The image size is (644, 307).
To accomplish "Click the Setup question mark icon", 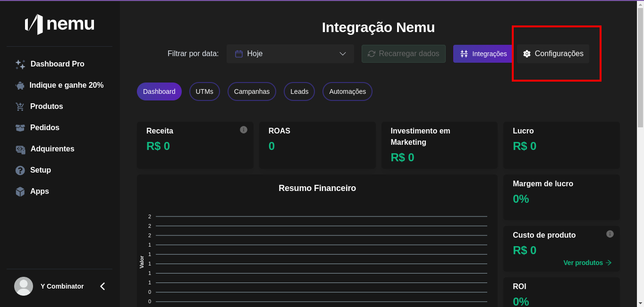I will click(x=20, y=170).
